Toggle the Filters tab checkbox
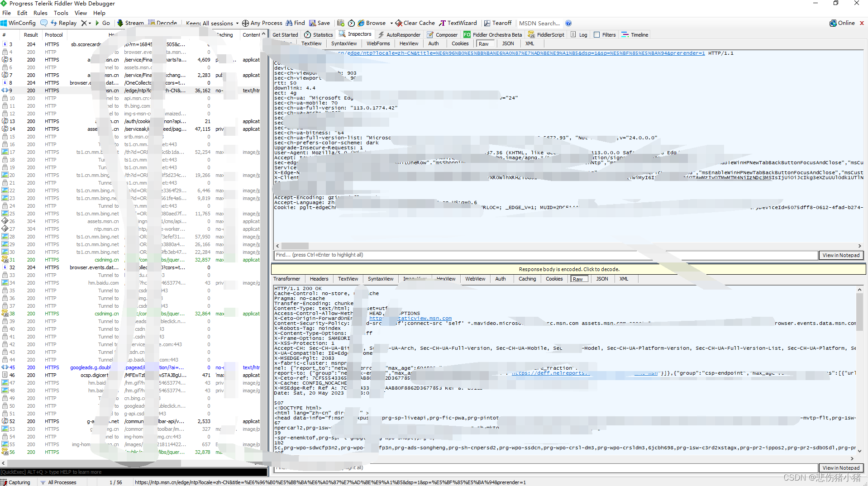This screenshot has height=486, width=868. pyautogui.click(x=596, y=35)
